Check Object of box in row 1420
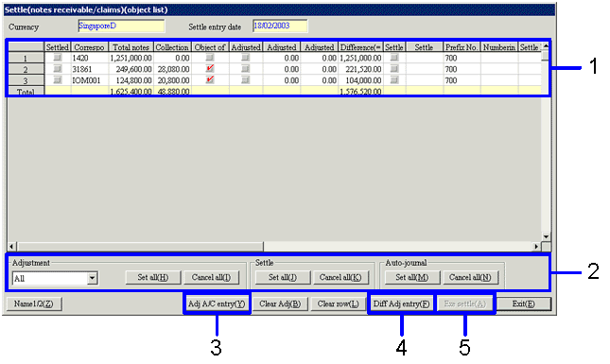The width and height of the screenshot is (610, 364). (210, 58)
